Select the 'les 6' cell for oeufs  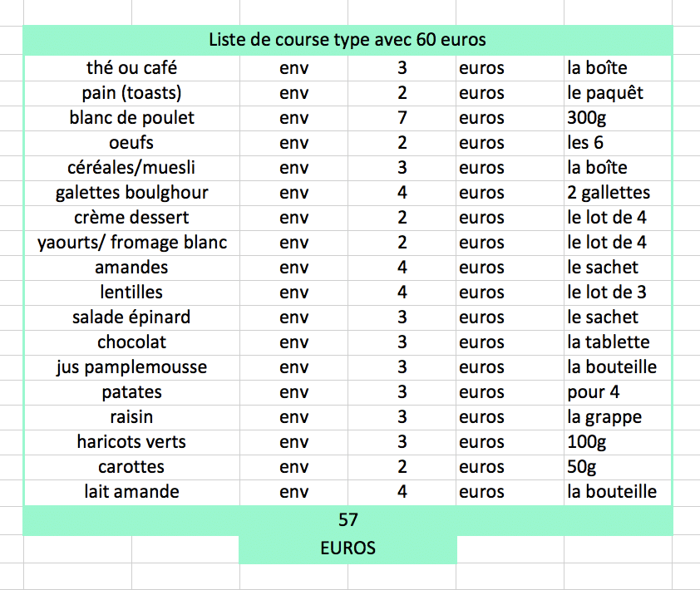(618, 143)
